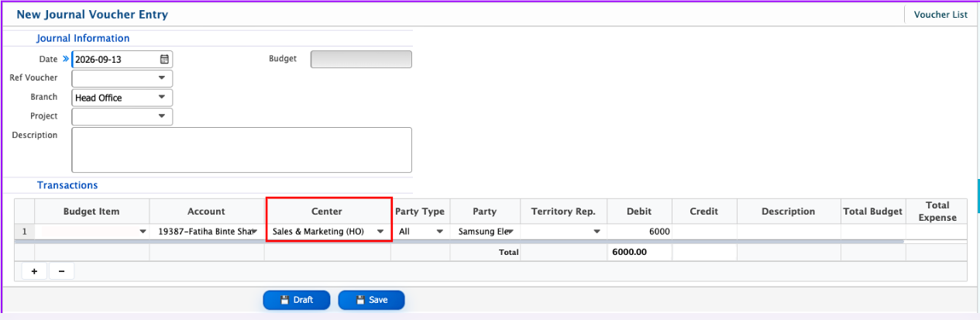This screenshot has width=980, height=320.
Task: Add a transaction row with plus button
Action: coord(34,271)
